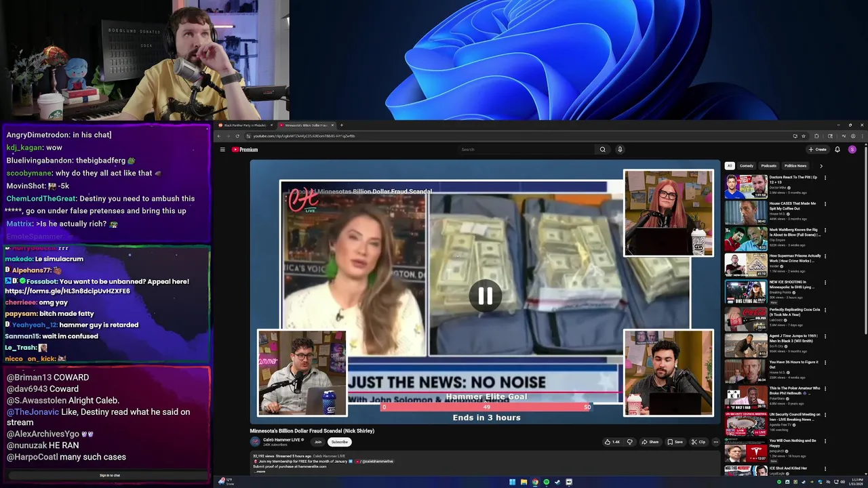Open options menu for Perfectly Replicating Coca Cola
This screenshot has width=868, height=488.
click(825, 310)
